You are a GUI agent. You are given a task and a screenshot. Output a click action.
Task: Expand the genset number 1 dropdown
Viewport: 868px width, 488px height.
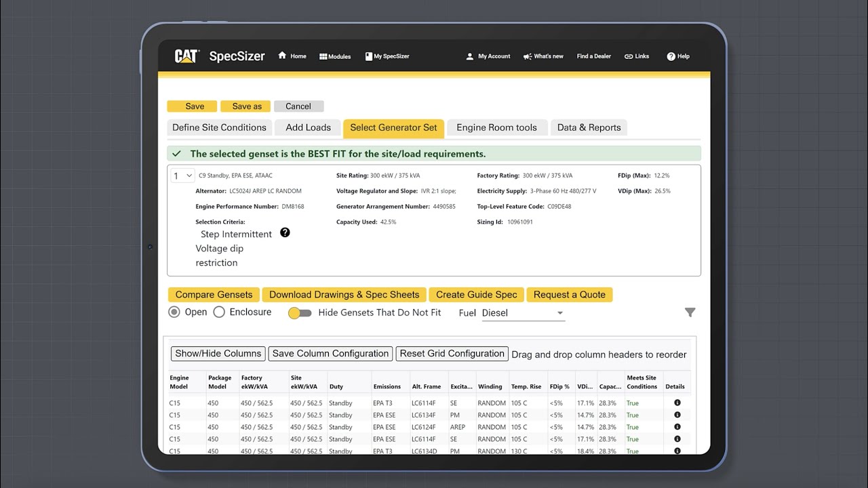coord(182,176)
